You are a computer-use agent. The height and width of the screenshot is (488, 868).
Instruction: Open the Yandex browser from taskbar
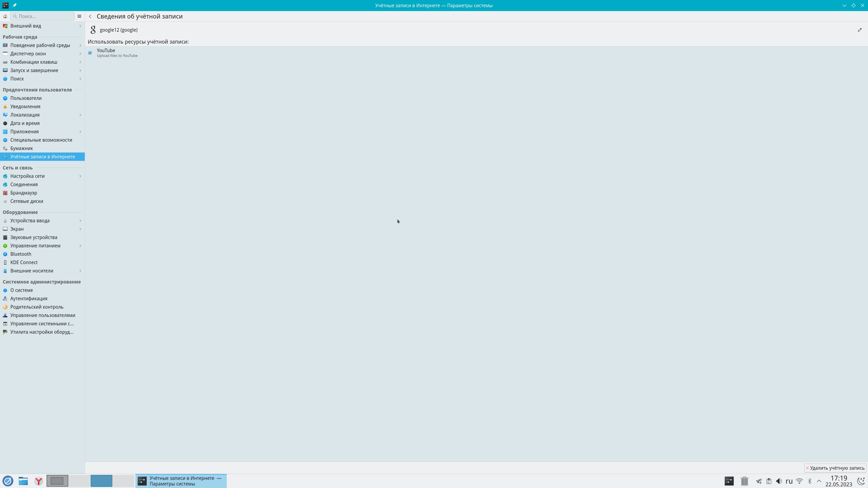point(39,481)
